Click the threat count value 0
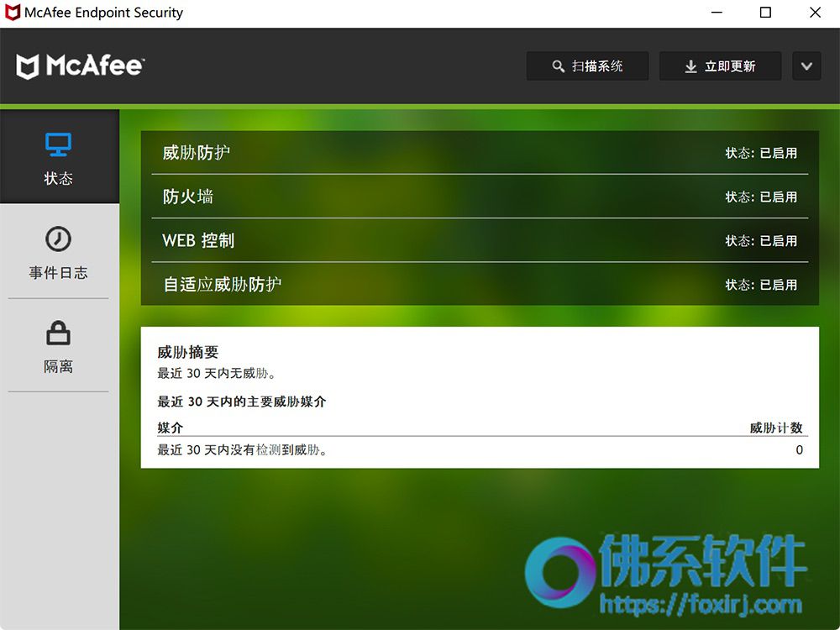 799,450
